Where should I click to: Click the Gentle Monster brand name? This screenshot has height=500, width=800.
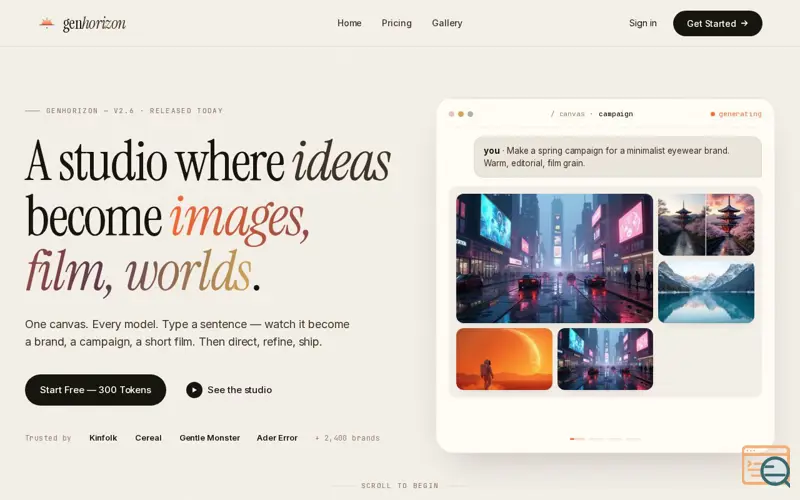[209, 438]
